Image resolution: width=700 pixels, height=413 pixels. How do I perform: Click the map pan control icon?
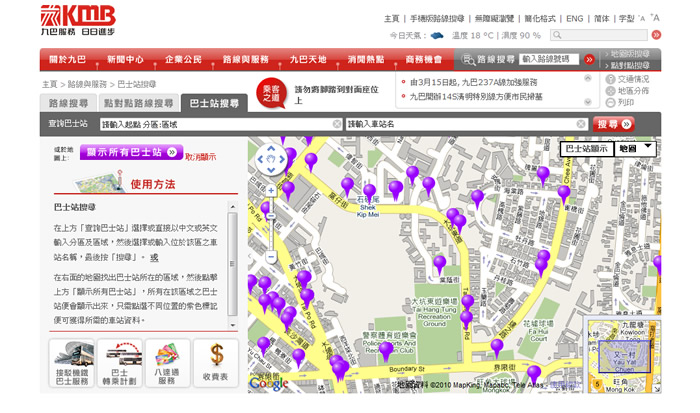coord(270,158)
